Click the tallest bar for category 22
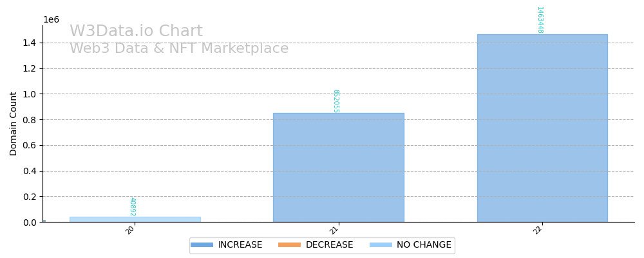Screen dimensions: 644x258 point(542,129)
